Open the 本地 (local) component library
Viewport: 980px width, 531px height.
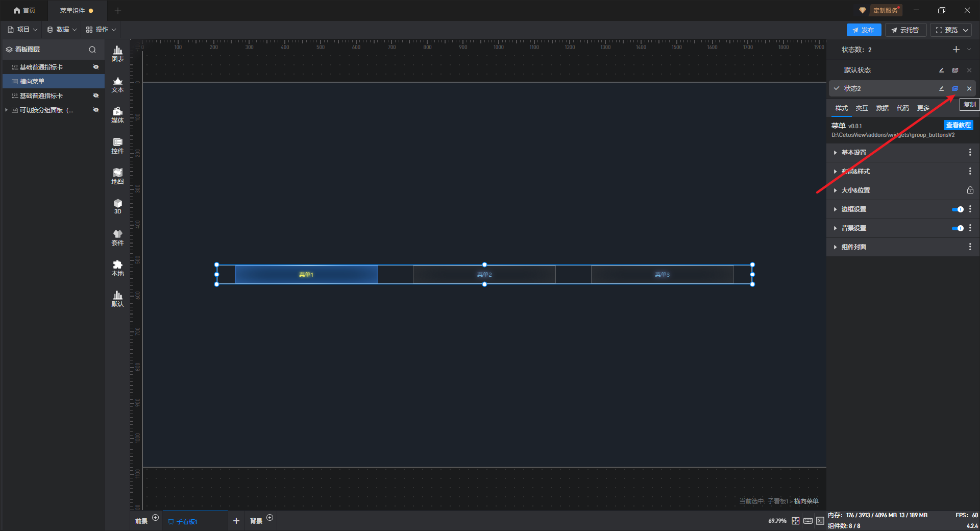(x=117, y=268)
